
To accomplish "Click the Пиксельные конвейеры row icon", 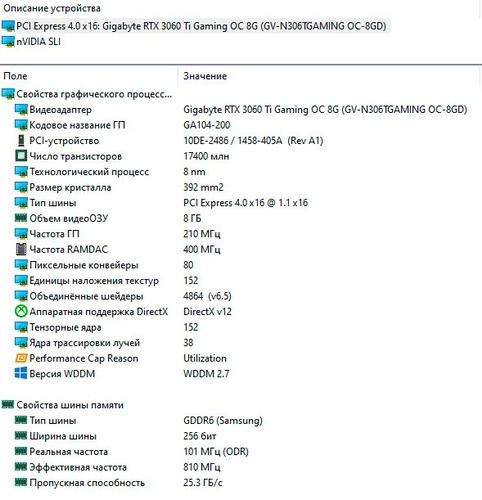I will click(x=21, y=265).
